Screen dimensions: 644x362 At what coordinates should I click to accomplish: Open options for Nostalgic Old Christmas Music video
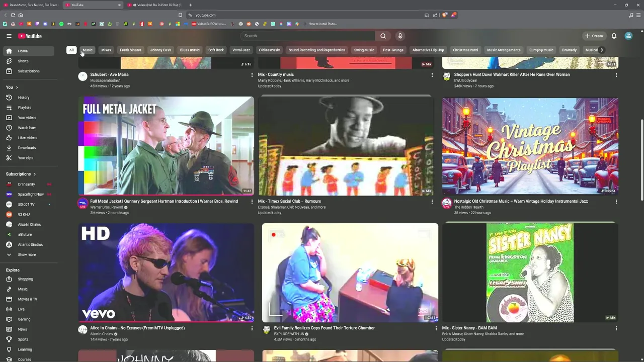point(616,202)
